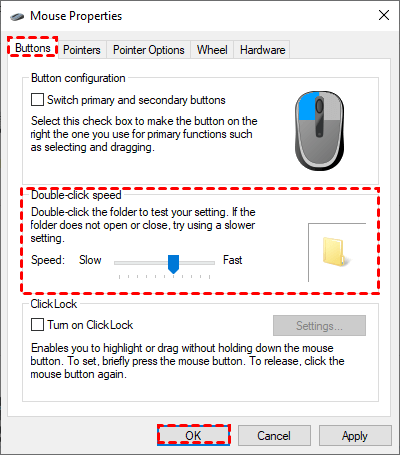Turn on ClickLock checkbox
Viewport: 400px width, 455px height.
click(37, 325)
